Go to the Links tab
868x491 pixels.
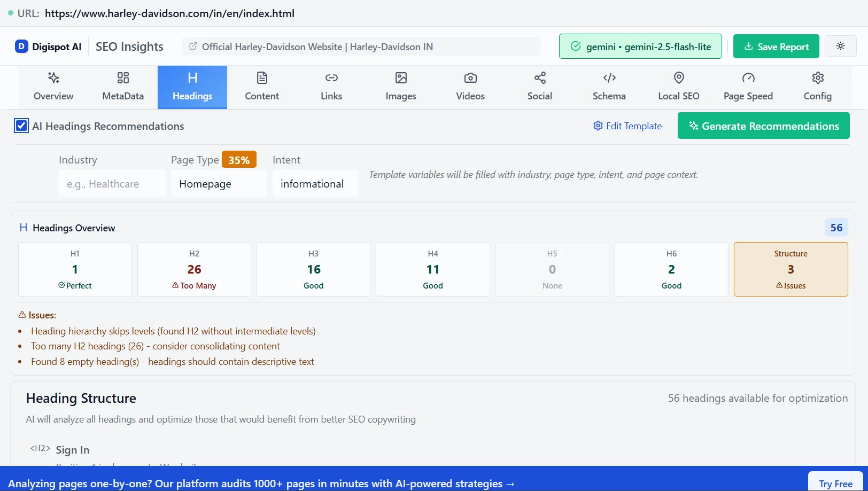pos(331,87)
